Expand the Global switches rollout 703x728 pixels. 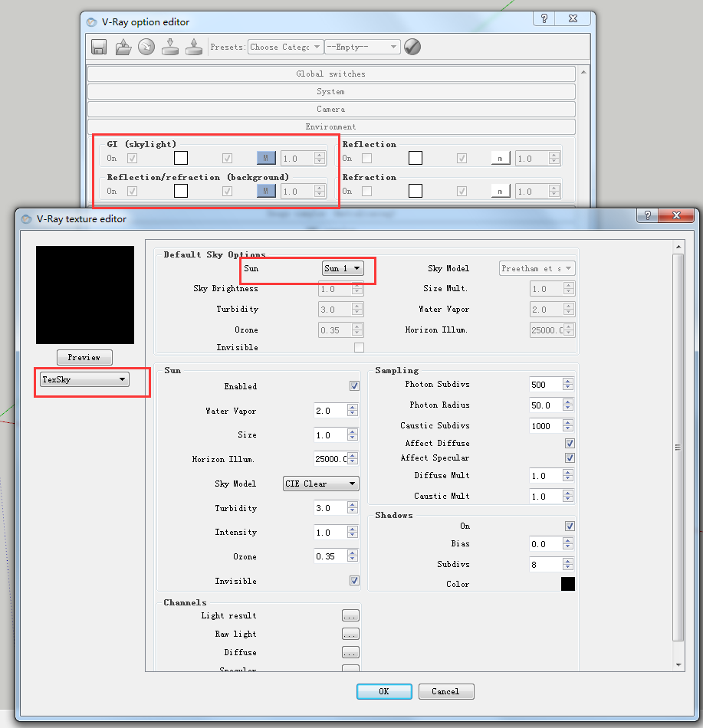331,74
